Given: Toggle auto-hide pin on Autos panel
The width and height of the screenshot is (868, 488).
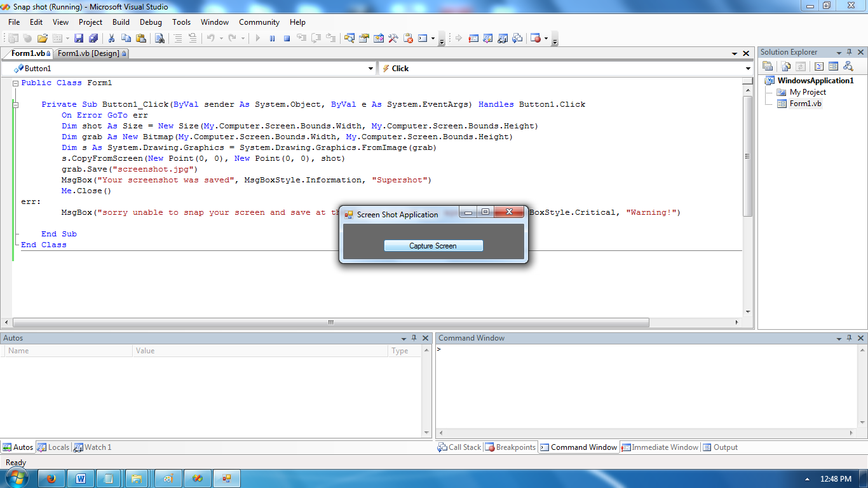Looking at the screenshot, I should (x=414, y=338).
